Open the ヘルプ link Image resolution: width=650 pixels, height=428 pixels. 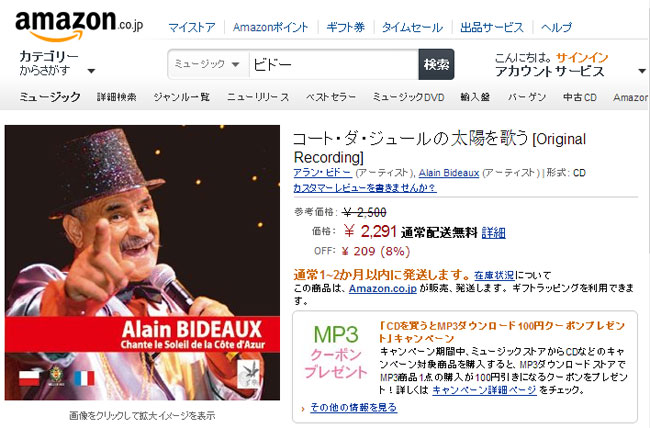point(556,27)
